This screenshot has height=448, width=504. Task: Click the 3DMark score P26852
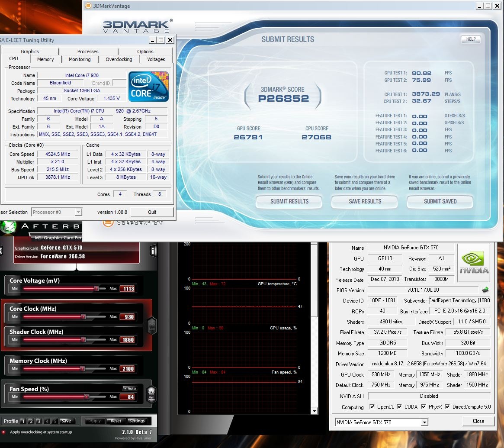[283, 98]
